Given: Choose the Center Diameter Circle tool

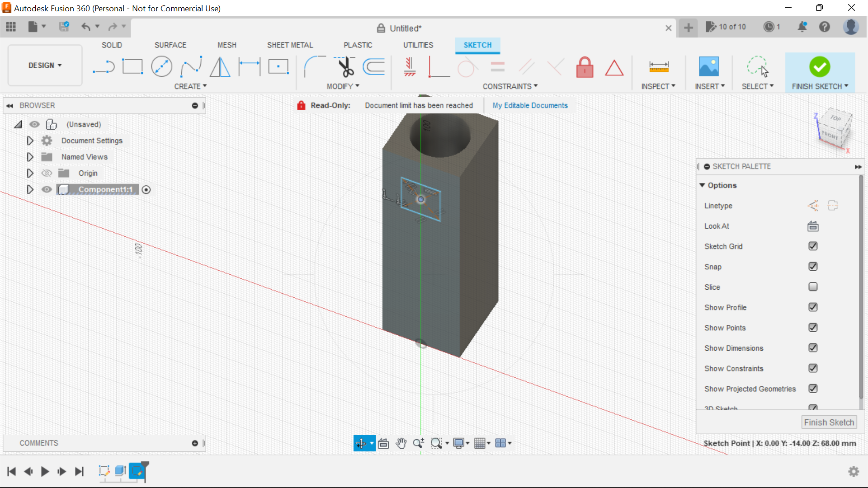Looking at the screenshot, I should point(161,67).
